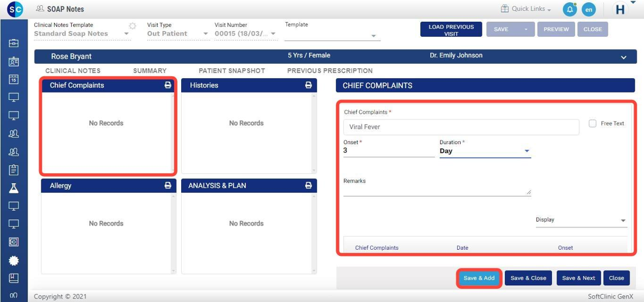Click the Save & Add button
Image resolution: width=644 pixels, height=302 pixels.
pyautogui.click(x=479, y=278)
